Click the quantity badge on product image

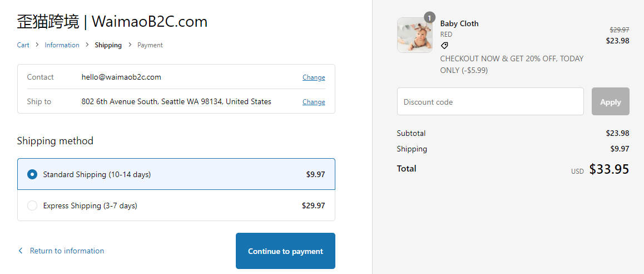429,18
